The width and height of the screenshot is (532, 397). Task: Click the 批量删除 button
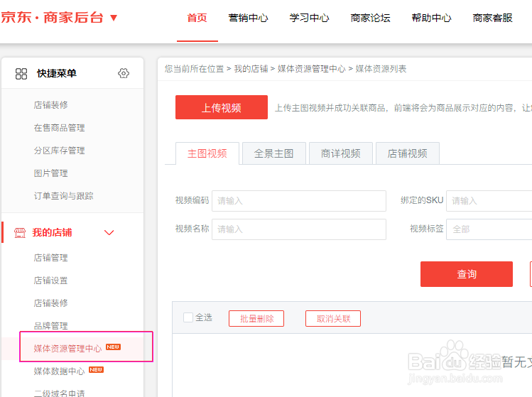pos(256,319)
